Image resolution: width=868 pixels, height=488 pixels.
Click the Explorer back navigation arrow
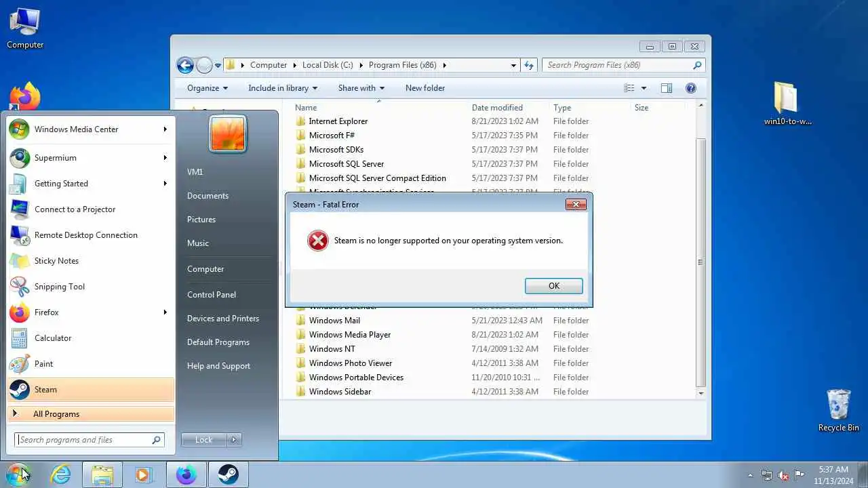click(185, 65)
